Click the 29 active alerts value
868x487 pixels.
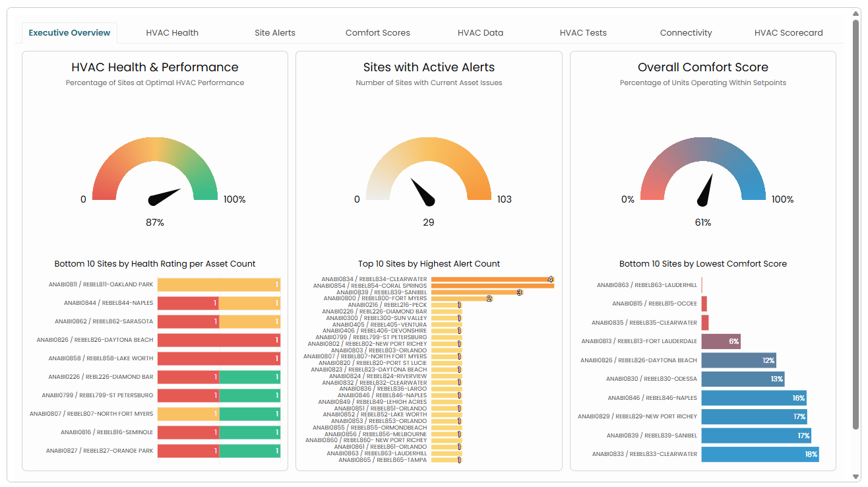[x=429, y=222]
